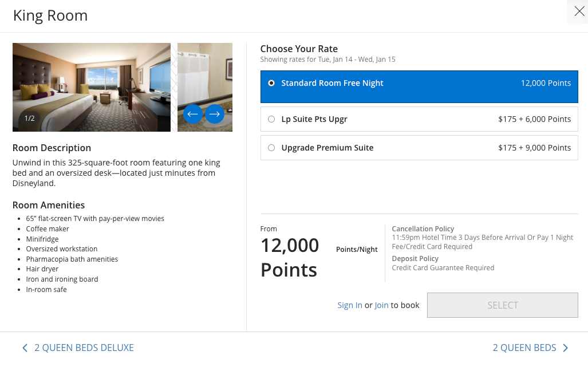This screenshot has height=367, width=588.
Task: Click the Sign In link
Action: point(350,305)
